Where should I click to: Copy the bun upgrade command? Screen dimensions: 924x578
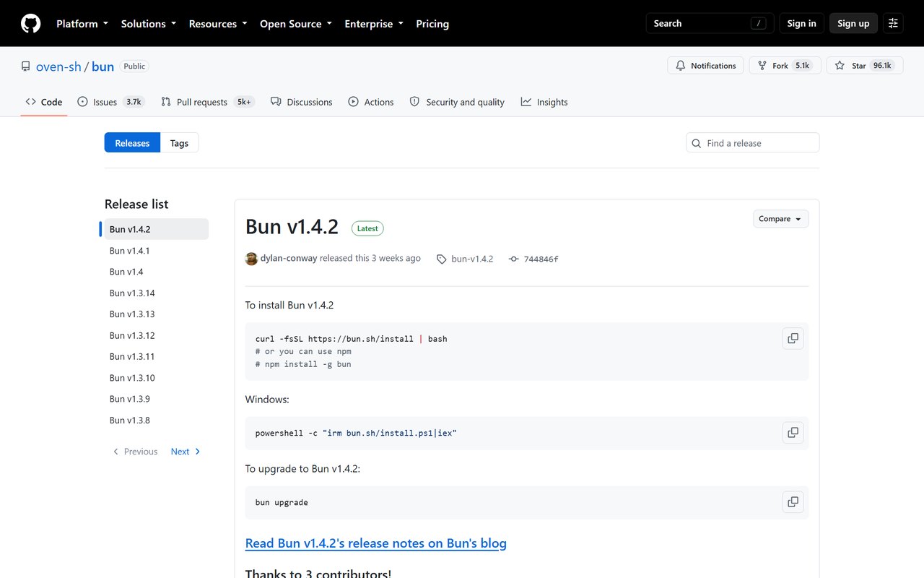tap(793, 502)
